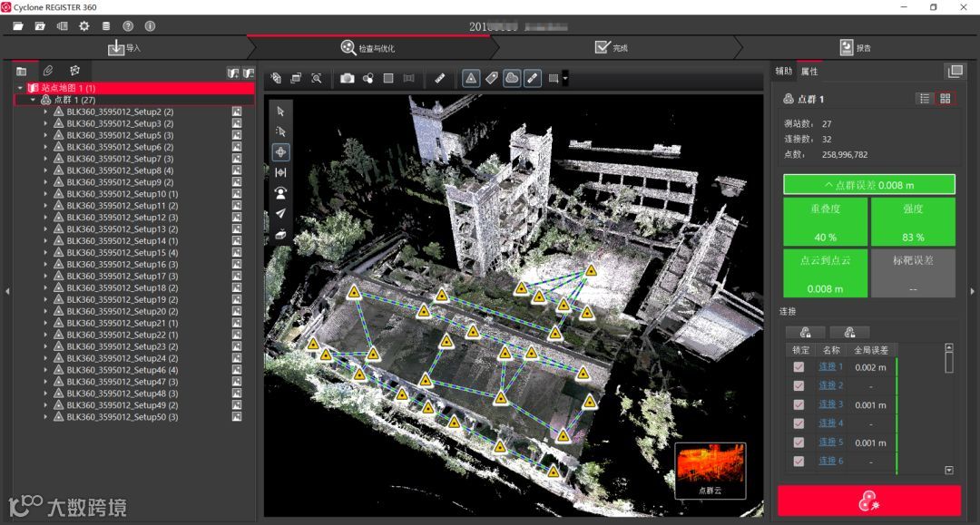Toggle the tag label icon
The image size is (980, 525).
coord(492,78)
